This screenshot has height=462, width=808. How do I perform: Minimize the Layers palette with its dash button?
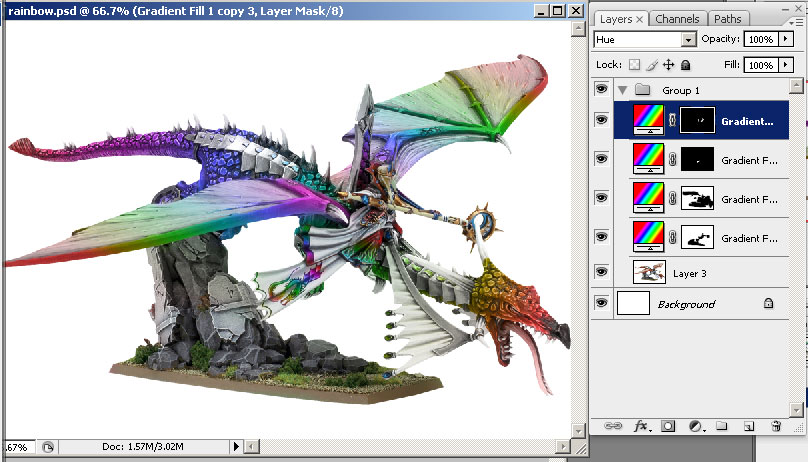[785, 9]
